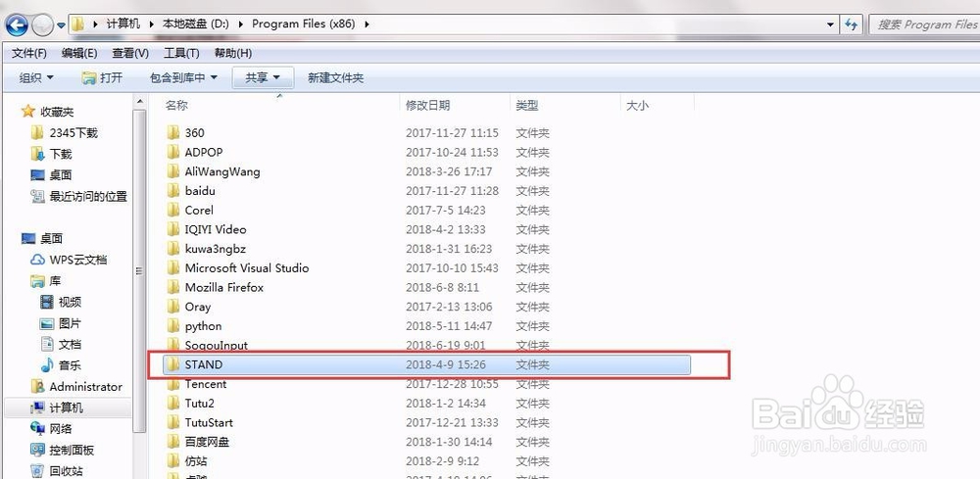980x479 pixels.
Task: Click the 打开 toolbar button
Action: point(102,77)
